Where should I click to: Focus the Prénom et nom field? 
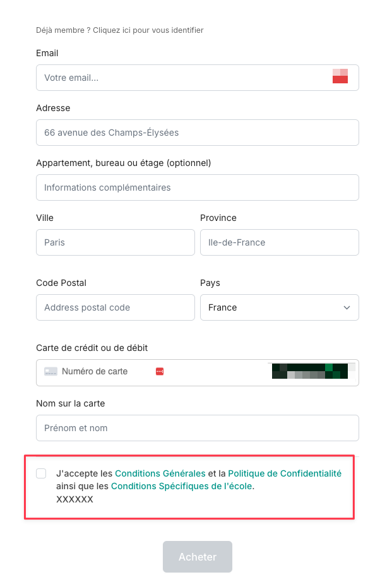coord(198,428)
